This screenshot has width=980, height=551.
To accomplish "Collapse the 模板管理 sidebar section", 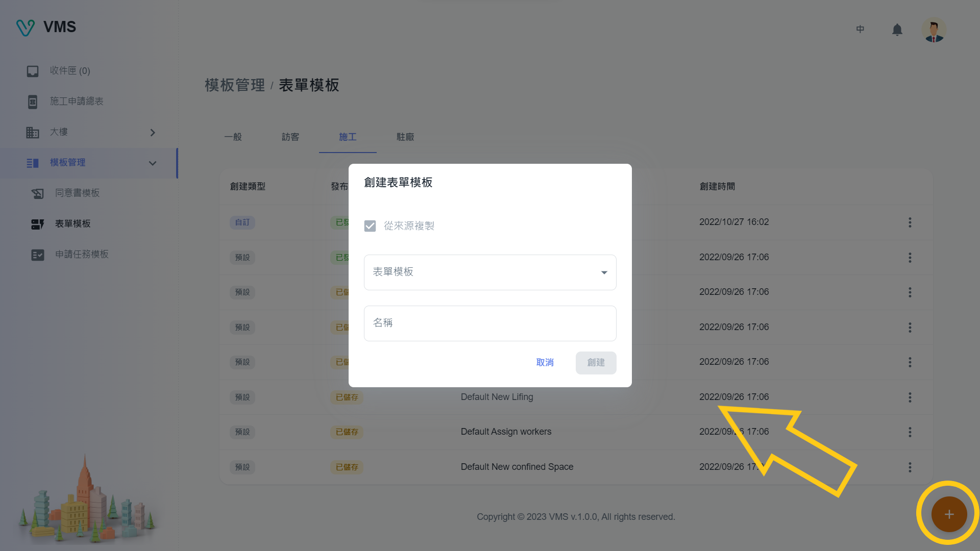I will point(152,163).
